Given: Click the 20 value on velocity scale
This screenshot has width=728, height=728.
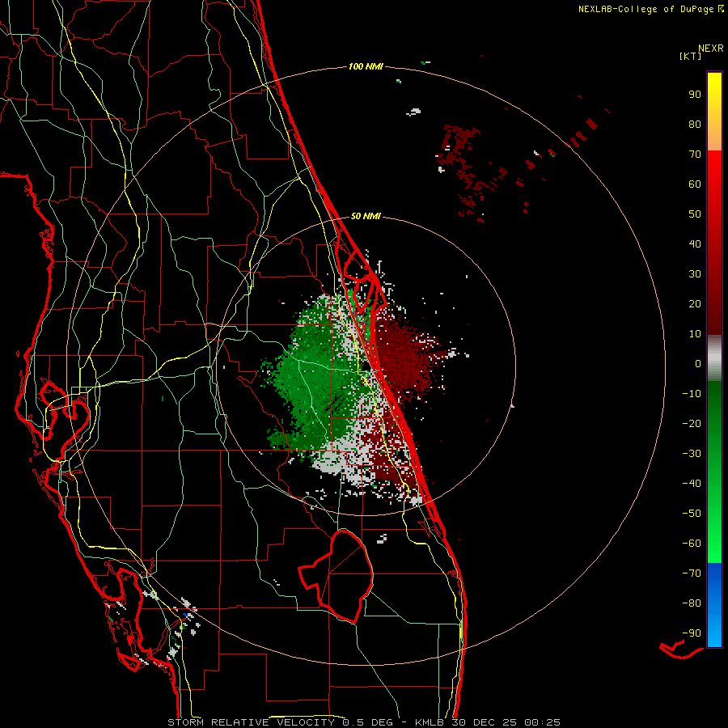Looking at the screenshot, I should pos(695,304).
